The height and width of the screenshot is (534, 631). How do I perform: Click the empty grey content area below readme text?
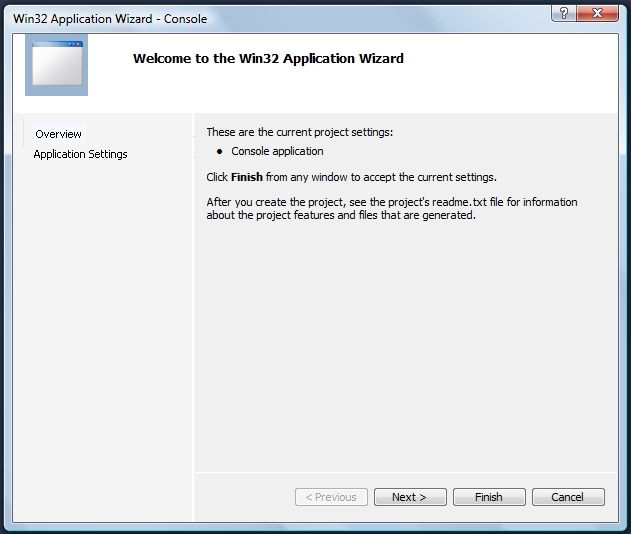pyautogui.click(x=405, y=340)
